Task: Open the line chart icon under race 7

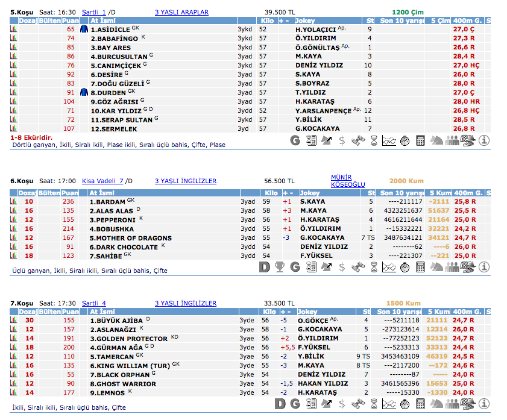Action: [x=389, y=403]
